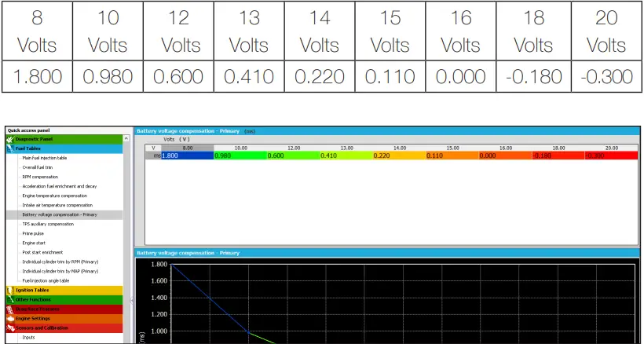Click the chart panel's Battery voltage compensation title
Image resolution: width=644 pixels, height=344 pixels.
tap(188, 253)
